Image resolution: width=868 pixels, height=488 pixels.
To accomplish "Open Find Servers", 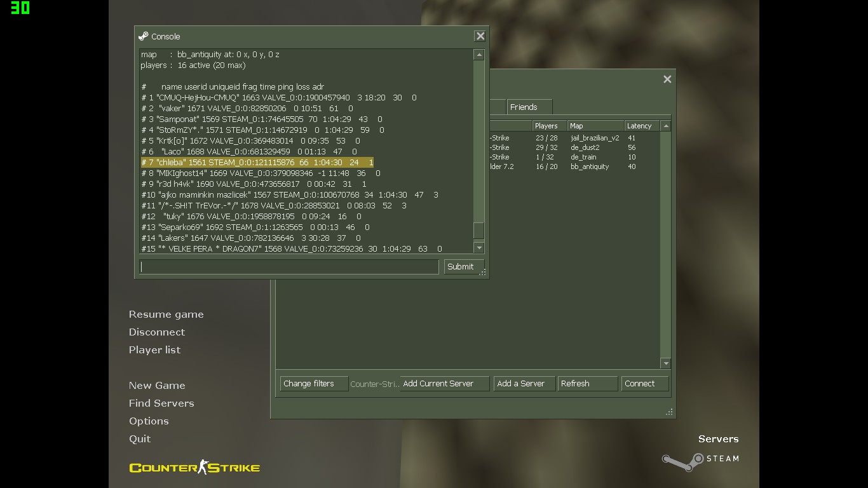I will pyautogui.click(x=161, y=403).
